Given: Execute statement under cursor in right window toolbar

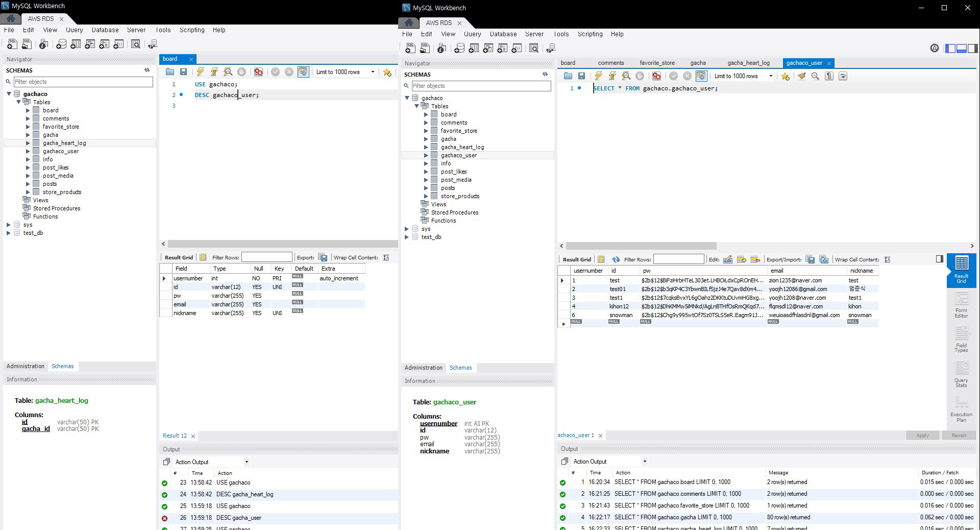Looking at the screenshot, I should [612, 76].
